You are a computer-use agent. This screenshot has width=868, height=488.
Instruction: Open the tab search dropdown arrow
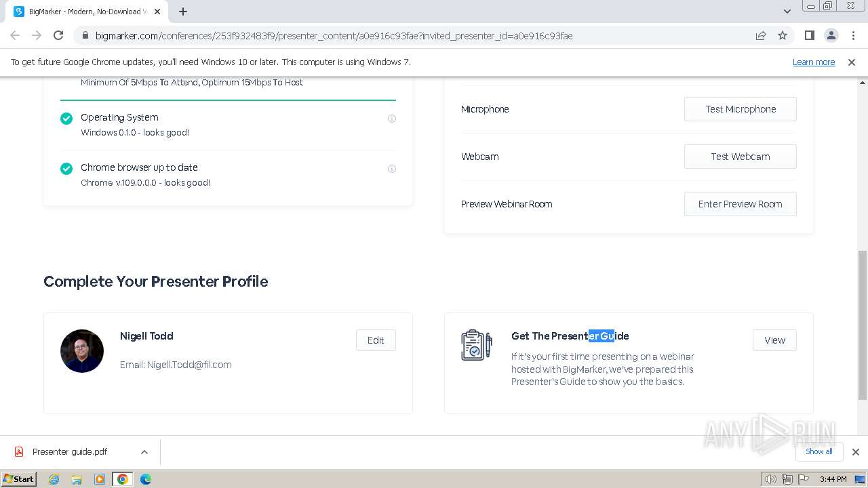click(x=787, y=12)
